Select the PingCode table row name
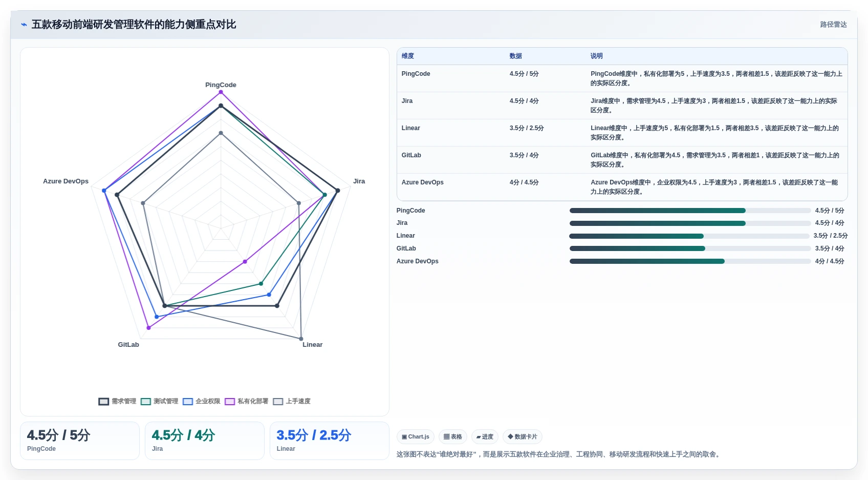868x480 pixels. point(416,74)
